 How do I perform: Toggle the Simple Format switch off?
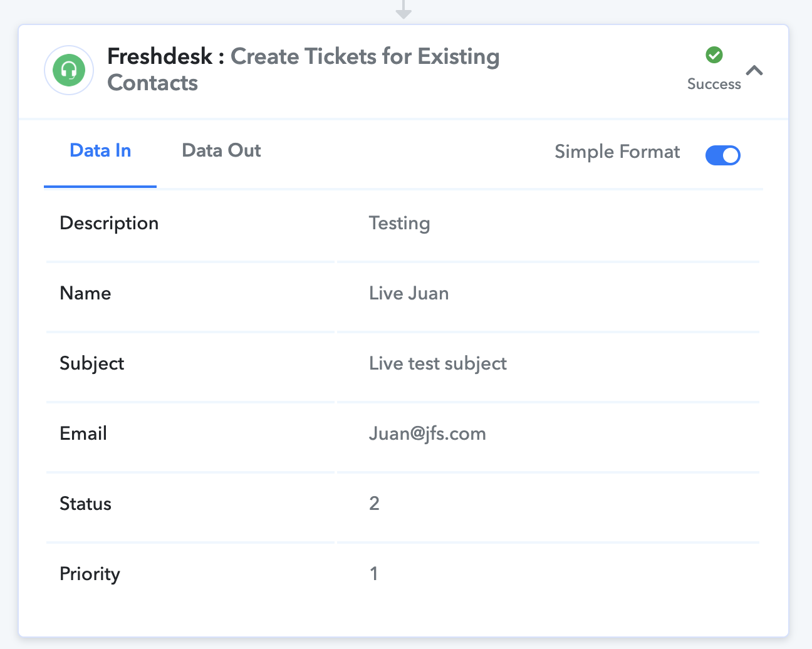(x=723, y=155)
